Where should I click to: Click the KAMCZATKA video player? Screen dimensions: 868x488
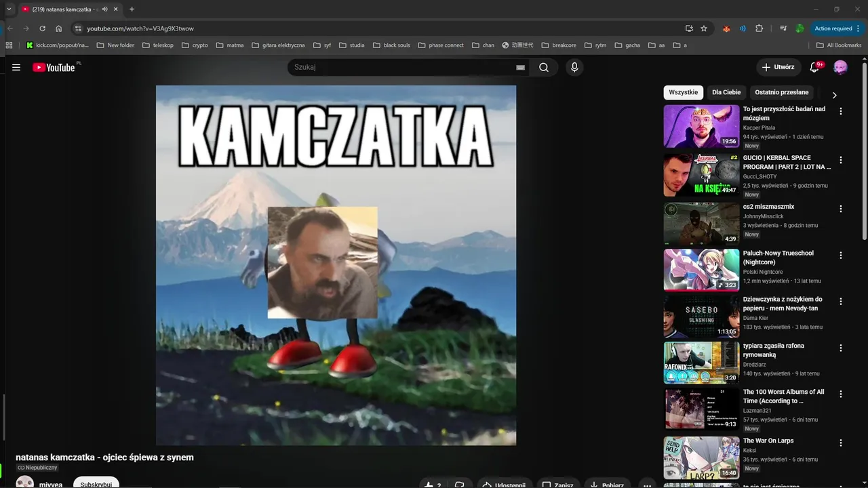(336, 265)
